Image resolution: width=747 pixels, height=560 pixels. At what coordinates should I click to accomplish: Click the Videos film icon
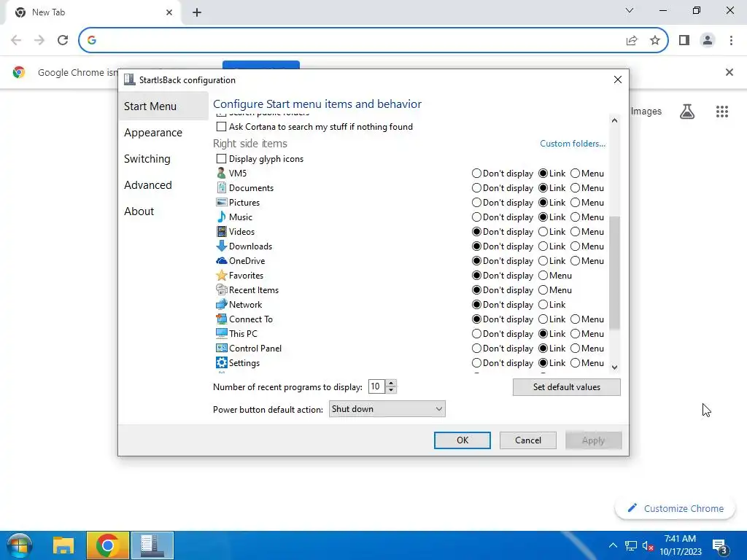pyautogui.click(x=221, y=231)
